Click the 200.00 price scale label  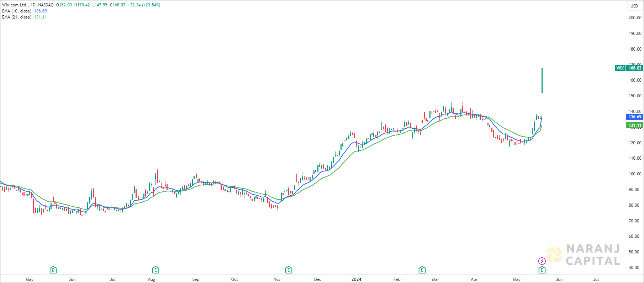pos(635,18)
